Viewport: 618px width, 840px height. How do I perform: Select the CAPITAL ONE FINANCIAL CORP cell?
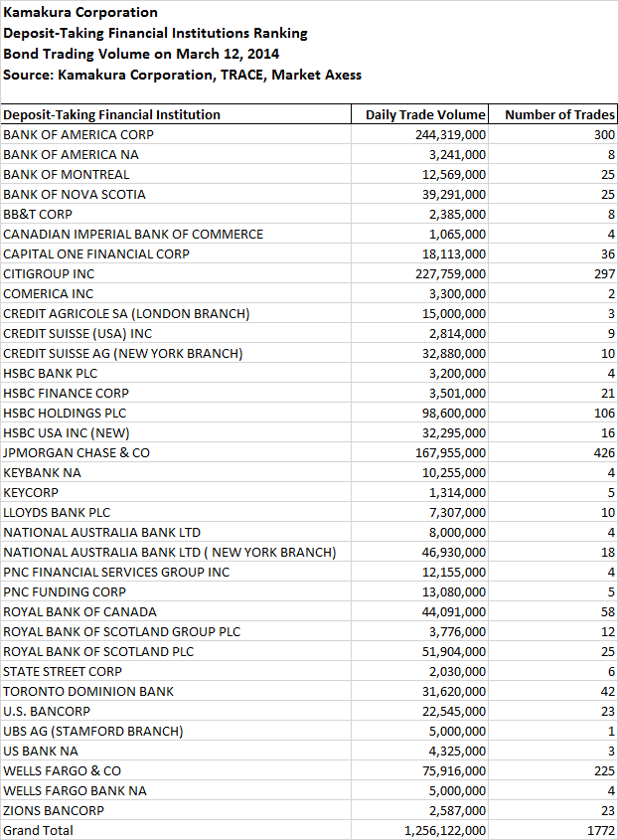click(x=176, y=253)
